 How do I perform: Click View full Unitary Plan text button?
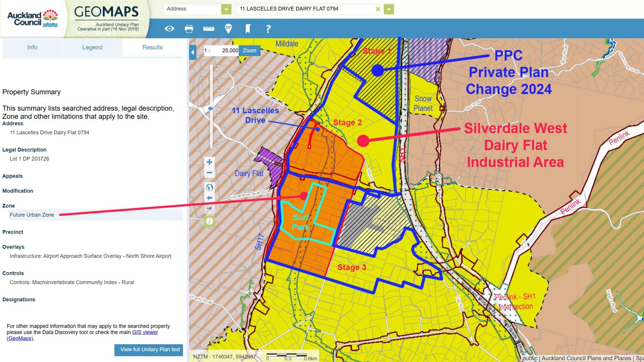click(x=150, y=350)
